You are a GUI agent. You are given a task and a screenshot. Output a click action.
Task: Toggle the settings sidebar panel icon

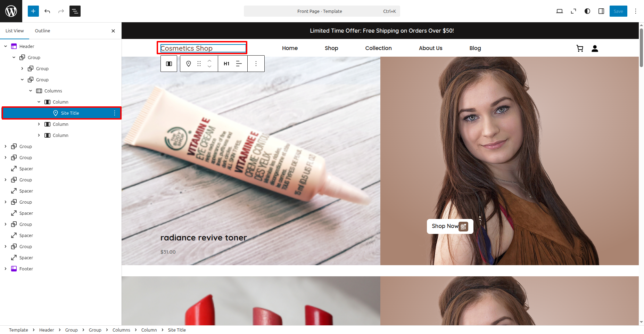pyautogui.click(x=601, y=11)
